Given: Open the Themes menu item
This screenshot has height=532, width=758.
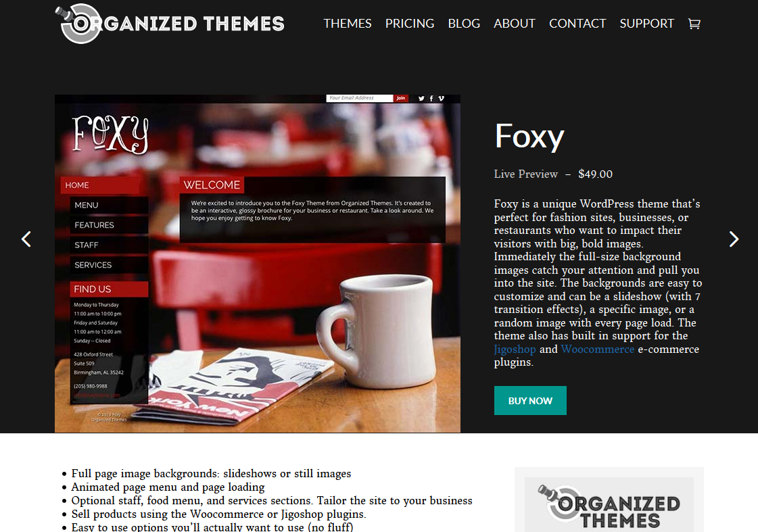Looking at the screenshot, I should 347,23.
